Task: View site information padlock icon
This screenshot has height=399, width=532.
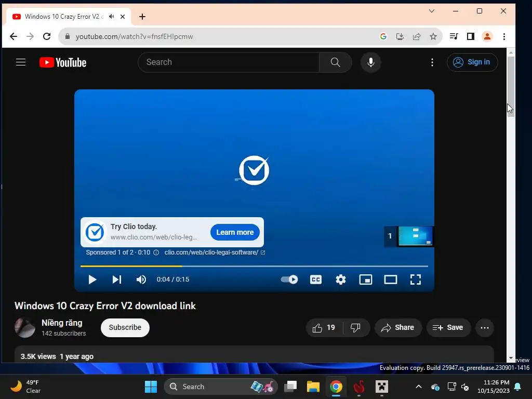Action: [x=68, y=36]
